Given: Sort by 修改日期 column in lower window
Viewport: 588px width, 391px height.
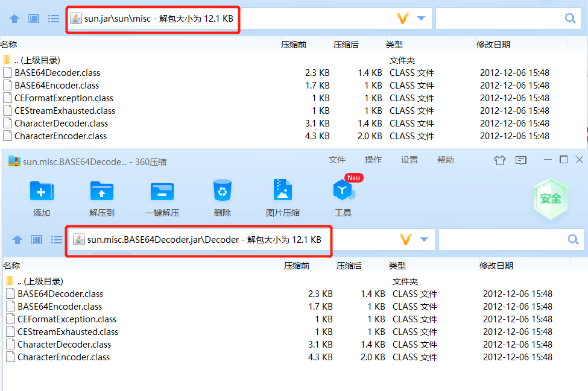Looking at the screenshot, I should [496, 266].
